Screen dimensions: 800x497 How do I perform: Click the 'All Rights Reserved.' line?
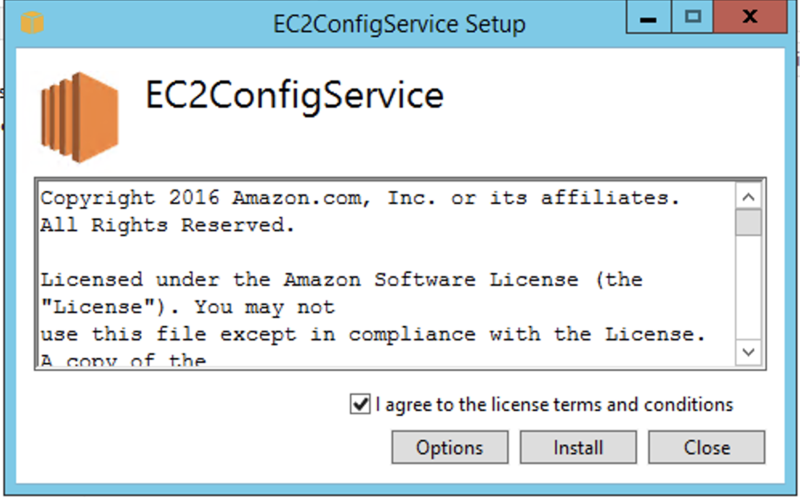click(168, 225)
